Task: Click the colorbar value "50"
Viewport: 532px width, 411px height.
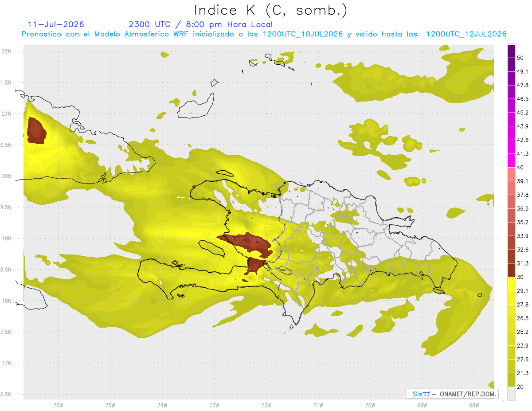Action: 520,58
